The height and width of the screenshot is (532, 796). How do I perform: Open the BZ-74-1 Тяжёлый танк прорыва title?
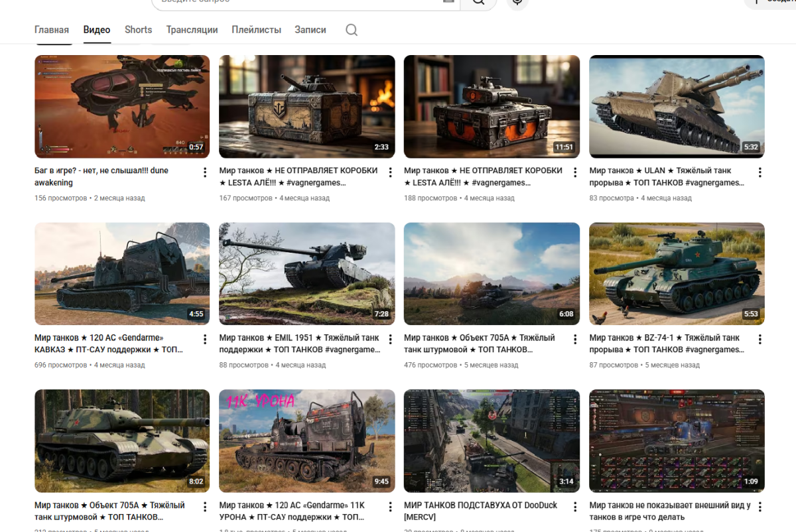pos(667,344)
